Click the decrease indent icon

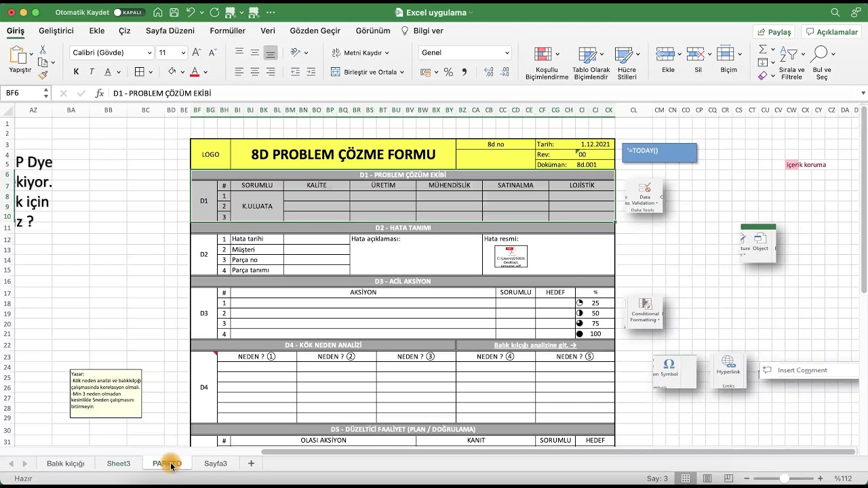pos(295,72)
